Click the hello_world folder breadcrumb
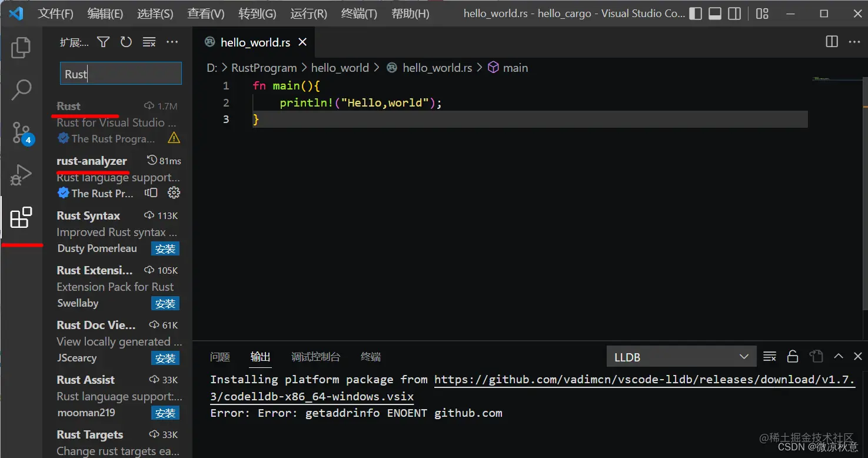868x458 pixels. [x=340, y=68]
